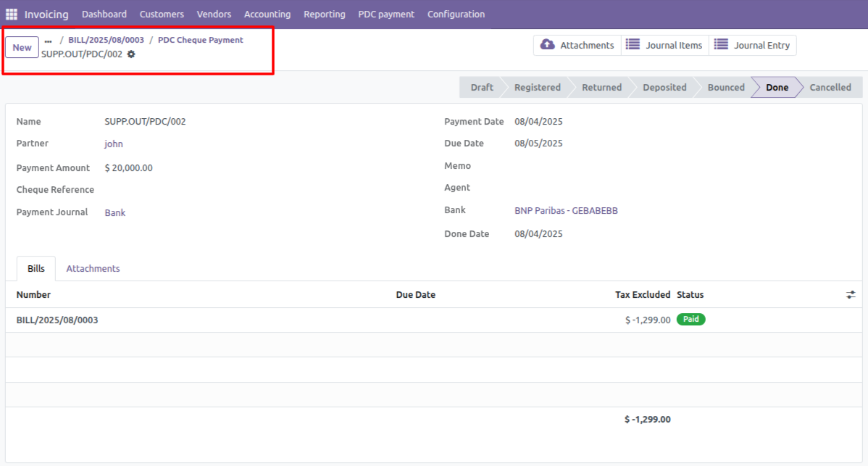Open the PDC payment menu

386,14
